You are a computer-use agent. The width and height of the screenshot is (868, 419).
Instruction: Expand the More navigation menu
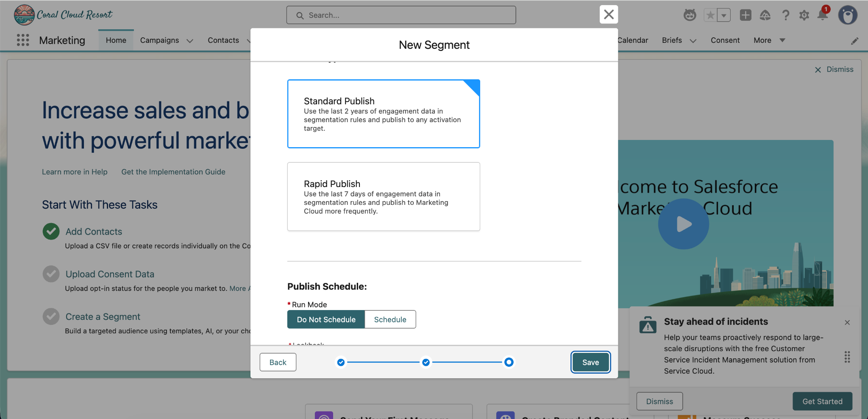769,40
